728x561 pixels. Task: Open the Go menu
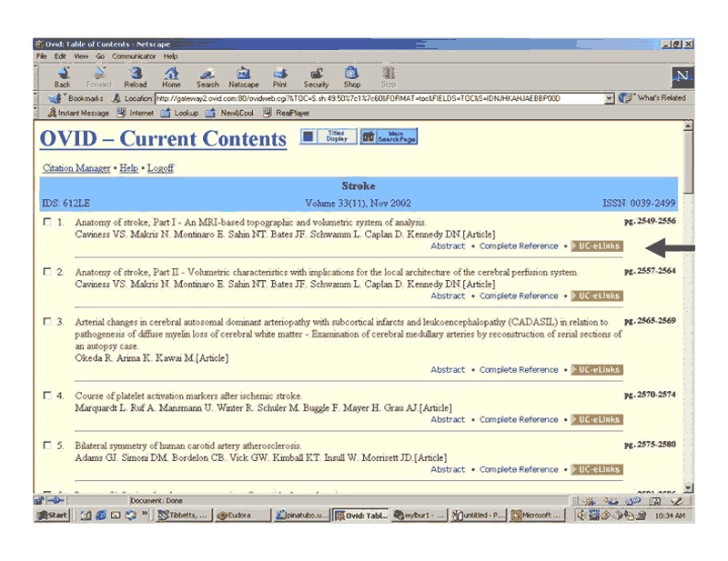[100, 56]
